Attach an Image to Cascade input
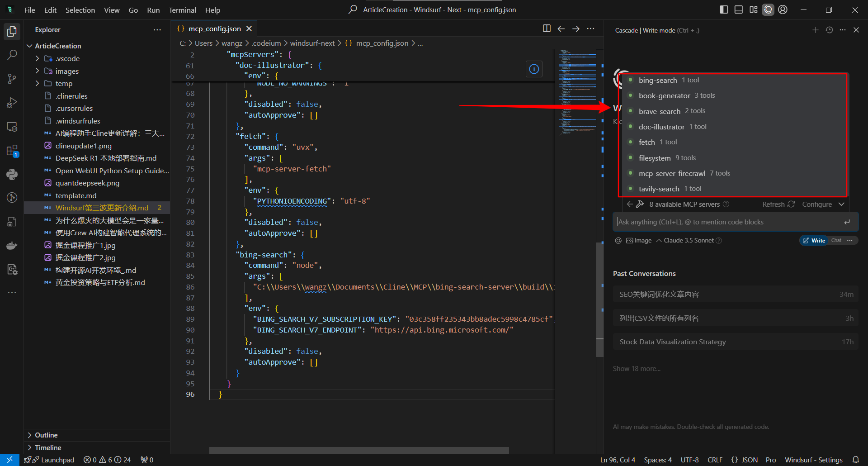 [638, 240]
